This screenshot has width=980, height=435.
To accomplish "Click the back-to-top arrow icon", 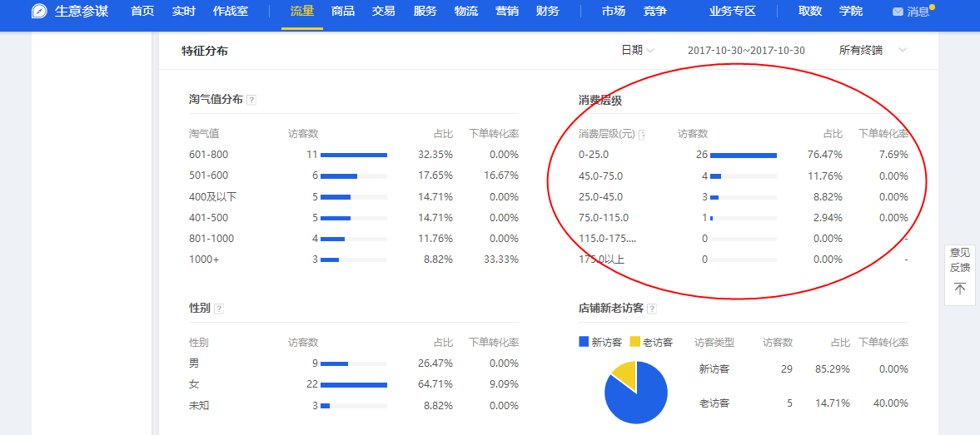I will (959, 289).
